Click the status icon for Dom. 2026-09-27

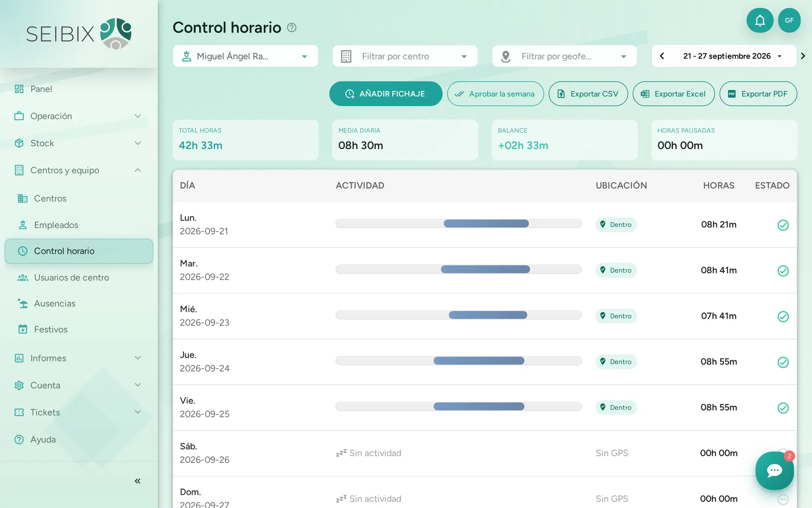pos(783,499)
